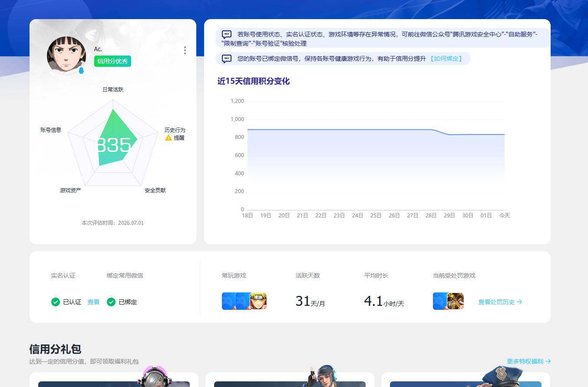Click the Naruto game icon under 常玩游戏
The height and width of the screenshot is (387, 588).
click(x=258, y=301)
